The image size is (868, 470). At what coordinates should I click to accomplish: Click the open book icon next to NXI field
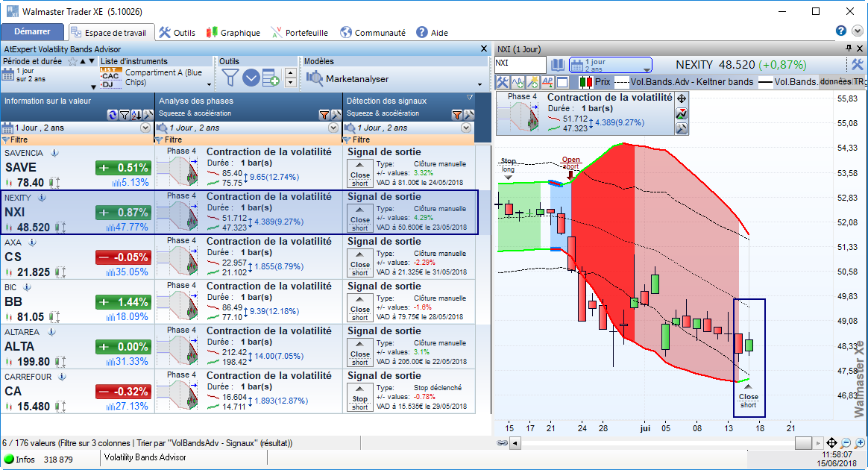(558, 65)
